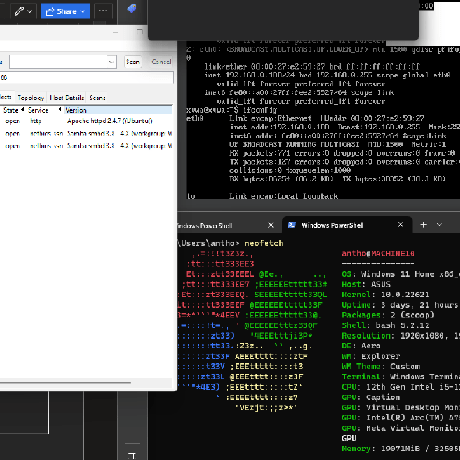Sort by the Version column header
The image size is (460, 460).
[x=118, y=110]
